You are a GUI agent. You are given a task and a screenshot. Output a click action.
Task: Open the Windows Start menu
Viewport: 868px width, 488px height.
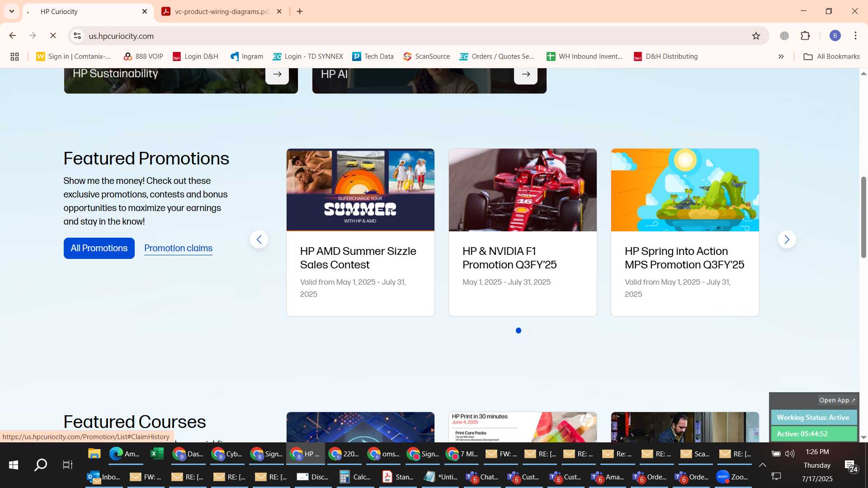tap(14, 465)
